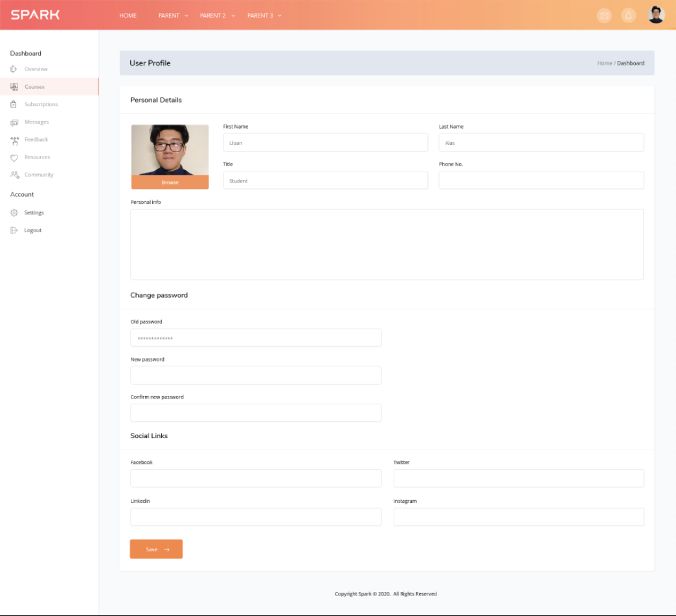
Task: Focus the Facebook link field
Action: coord(256,478)
